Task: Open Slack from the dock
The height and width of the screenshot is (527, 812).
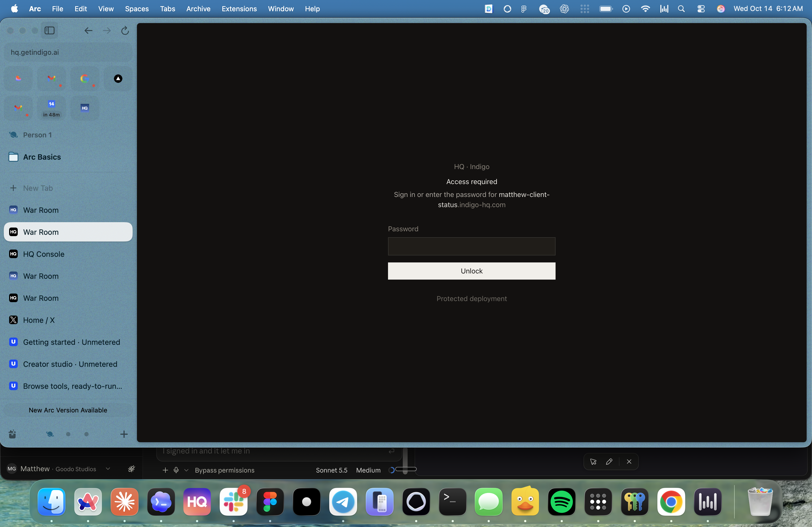Action: pos(233,502)
